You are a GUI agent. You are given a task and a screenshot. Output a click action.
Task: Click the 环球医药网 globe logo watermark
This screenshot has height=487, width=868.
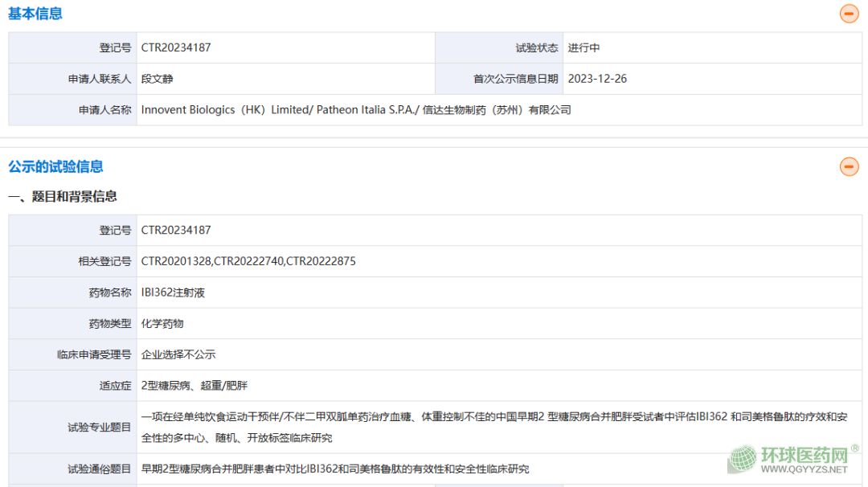pyautogui.click(x=742, y=460)
